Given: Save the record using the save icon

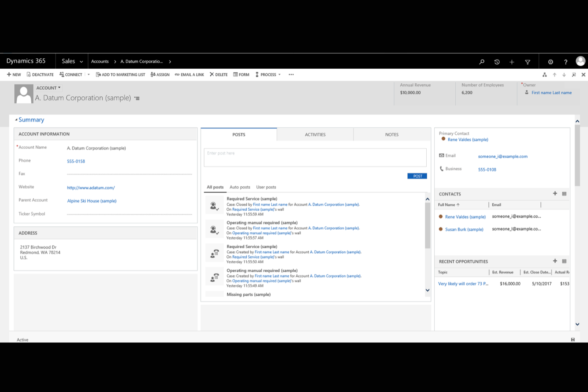Looking at the screenshot, I should point(573,340).
